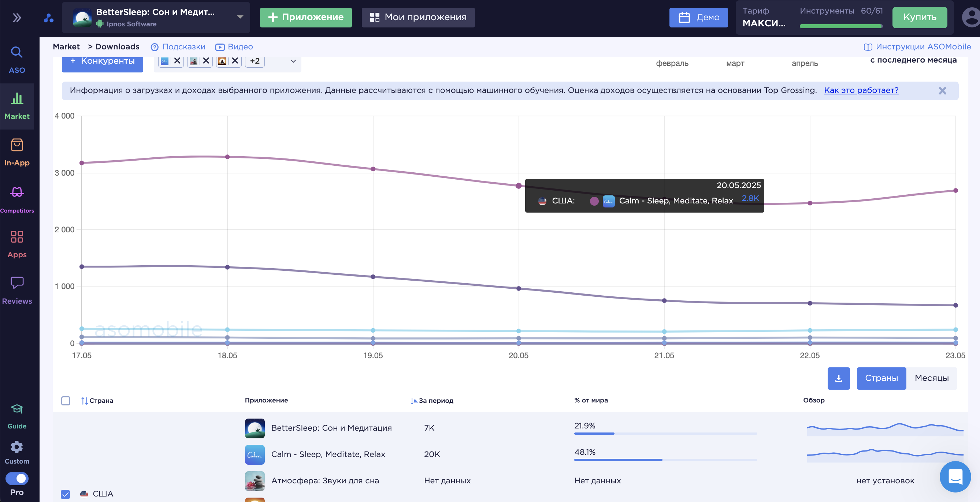Switch to the Месяцы tab
The height and width of the screenshot is (502, 980).
point(931,378)
